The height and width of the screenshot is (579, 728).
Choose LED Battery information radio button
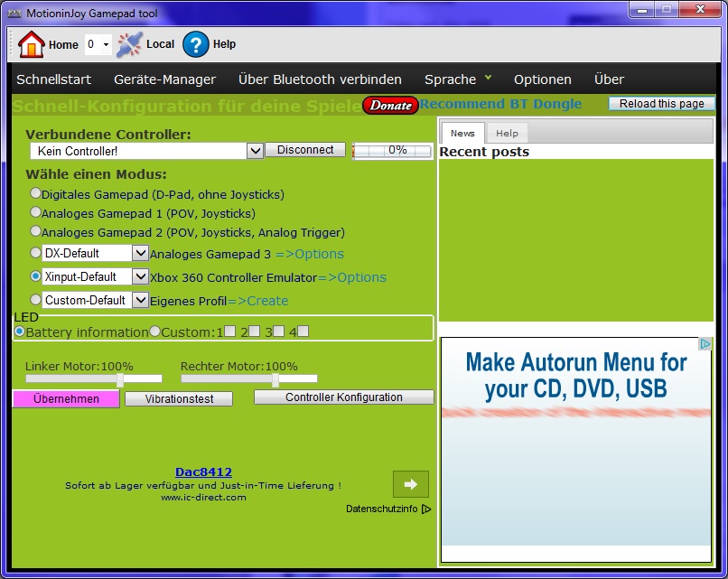pos(20,332)
